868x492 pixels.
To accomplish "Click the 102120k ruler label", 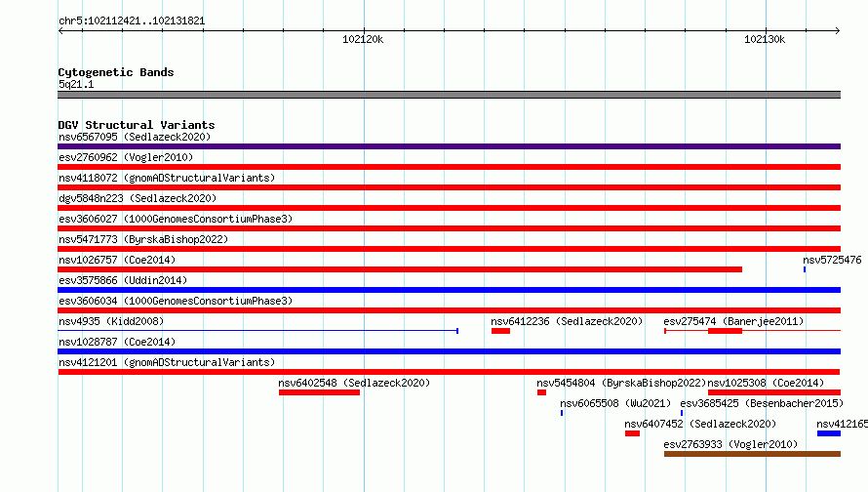I will click(363, 39).
